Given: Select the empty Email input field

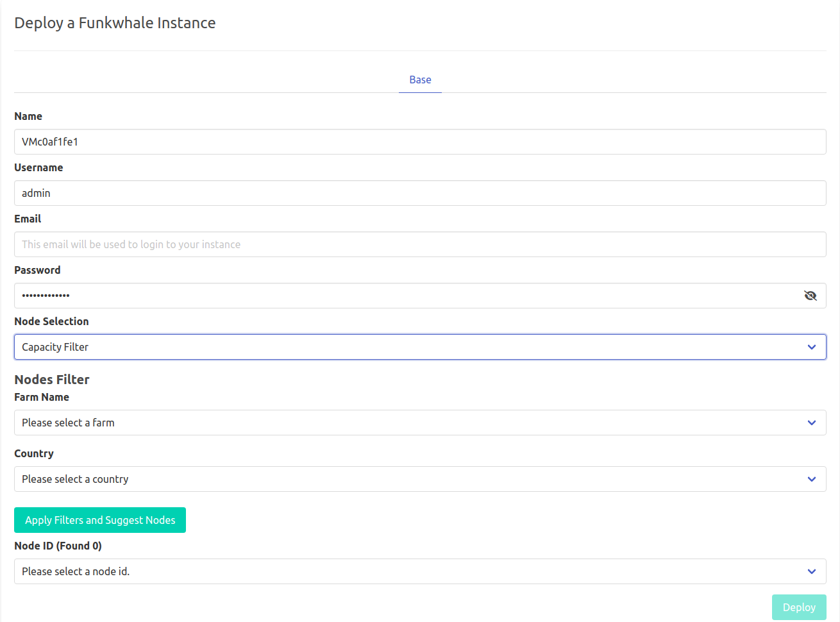Looking at the screenshot, I should pyautogui.click(x=420, y=244).
